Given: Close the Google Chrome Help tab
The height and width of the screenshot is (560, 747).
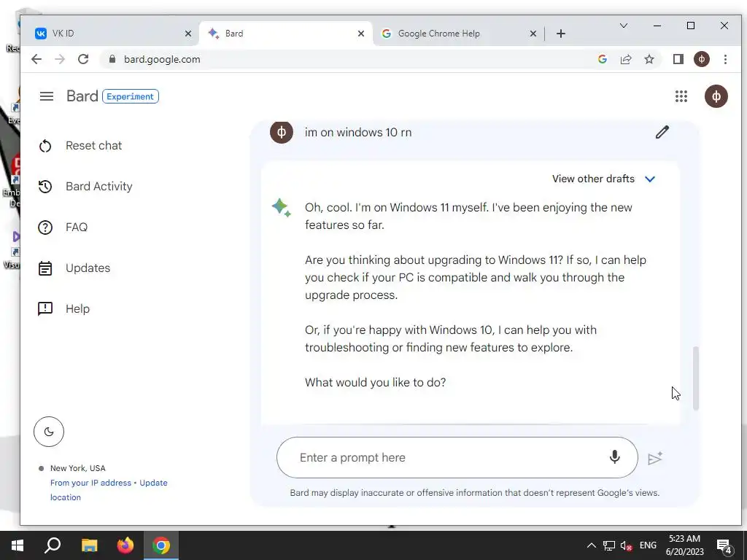Looking at the screenshot, I should 533,34.
